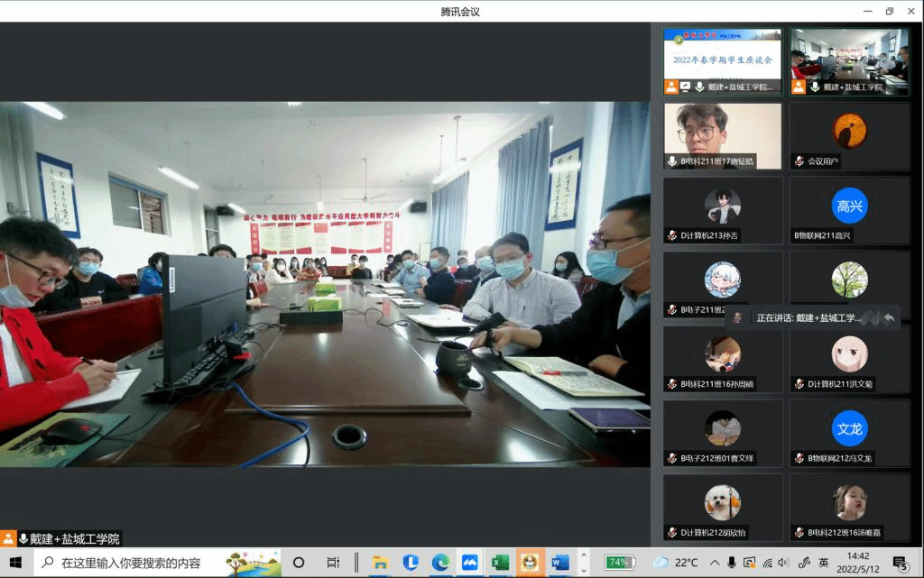Screen dimensions: 924x578
Task: Click mic icon beside D计算机213孙吉
Action: pos(671,235)
